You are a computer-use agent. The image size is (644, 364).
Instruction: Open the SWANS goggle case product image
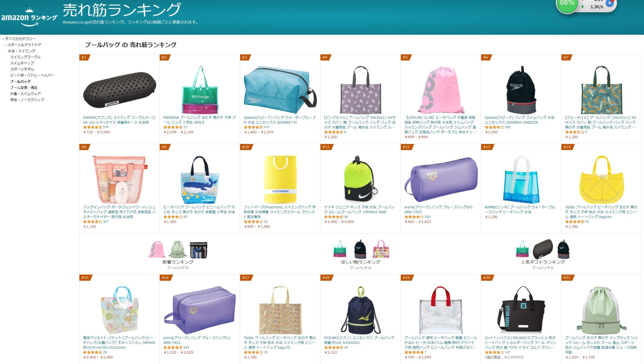click(x=119, y=90)
